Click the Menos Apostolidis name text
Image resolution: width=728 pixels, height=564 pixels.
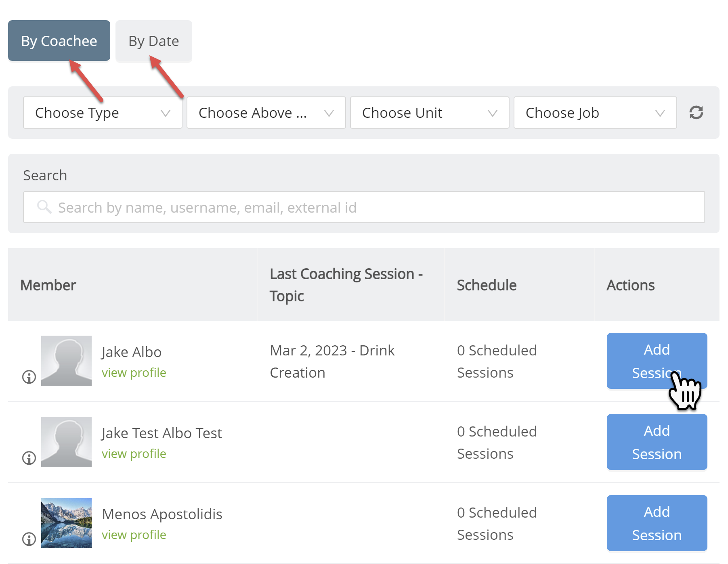162,514
